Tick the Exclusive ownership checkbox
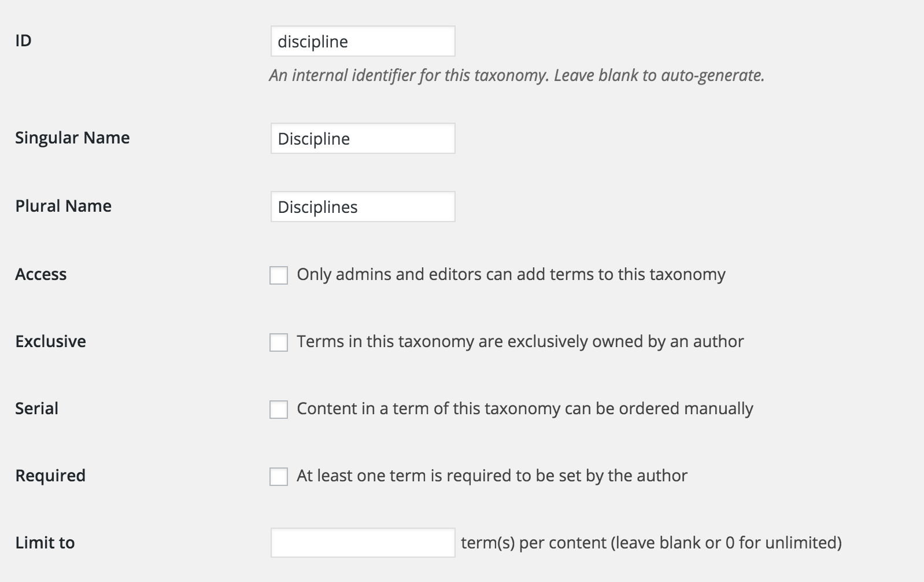924x582 pixels. (x=279, y=342)
